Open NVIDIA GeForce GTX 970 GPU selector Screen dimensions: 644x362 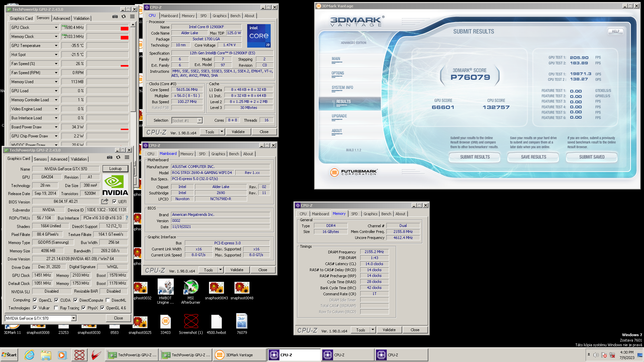click(x=41, y=318)
